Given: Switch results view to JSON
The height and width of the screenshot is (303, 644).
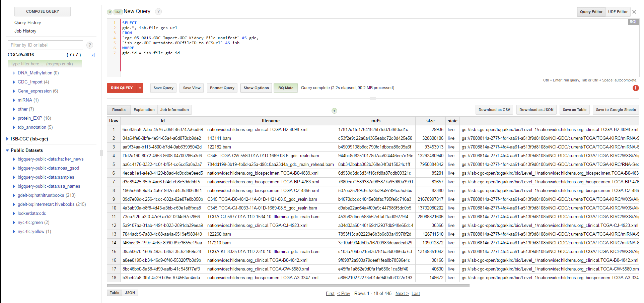Looking at the screenshot, I should coord(130,293).
